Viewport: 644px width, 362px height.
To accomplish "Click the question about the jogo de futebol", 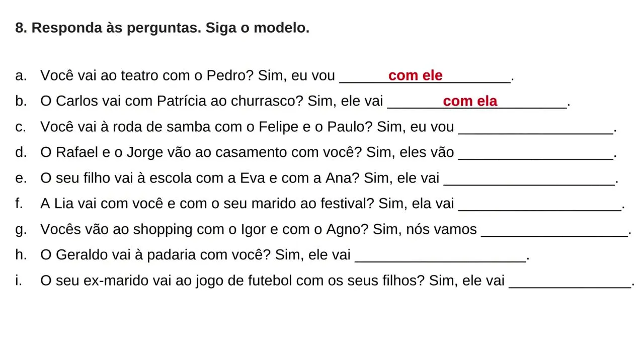I will click(232, 281).
